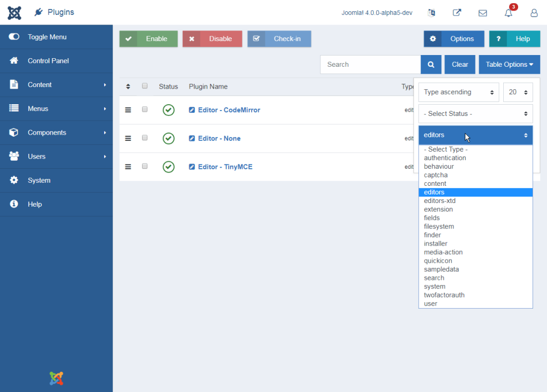The height and width of the screenshot is (392, 547).
Task: Click the Clear search button
Action: (460, 65)
